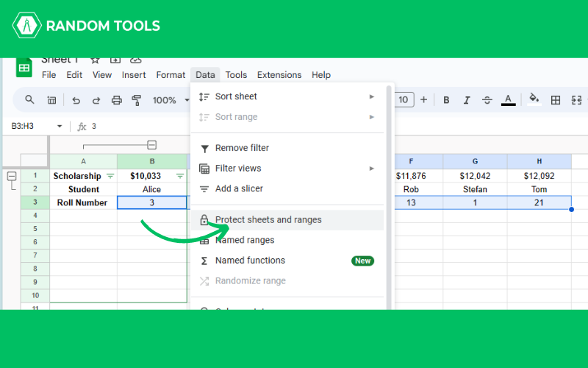Select Named functions menu item
The width and height of the screenshot is (588, 368).
pyautogui.click(x=287, y=261)
